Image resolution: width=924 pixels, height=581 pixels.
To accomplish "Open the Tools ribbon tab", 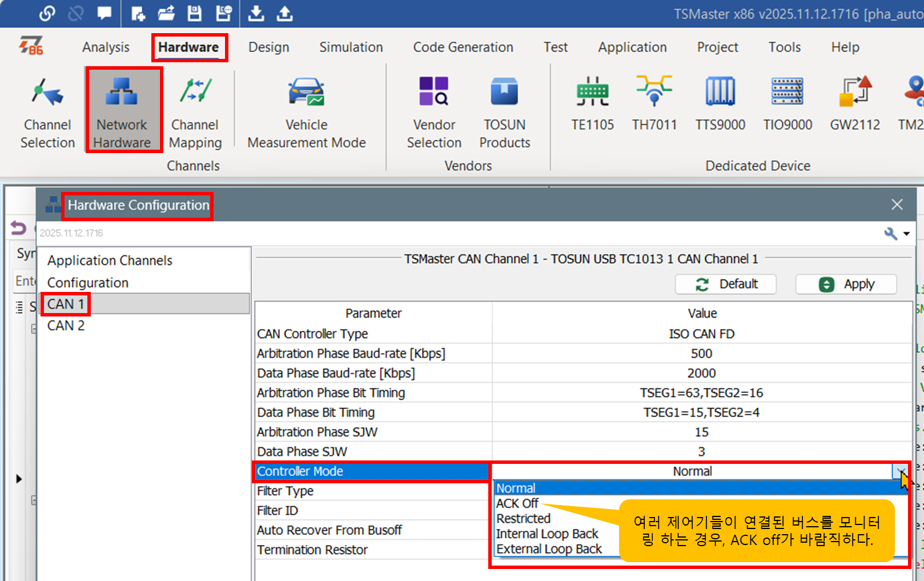I will 785,47.
